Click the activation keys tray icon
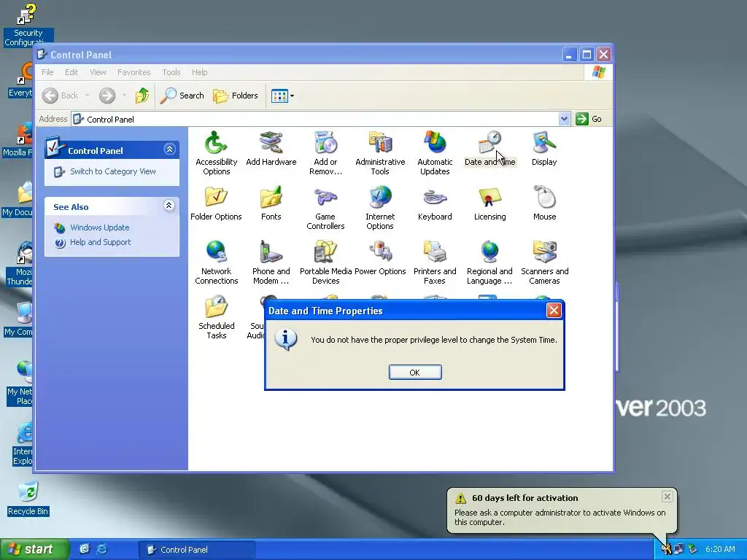Screen dimensions: 747x560 click(x=666, y=550)
